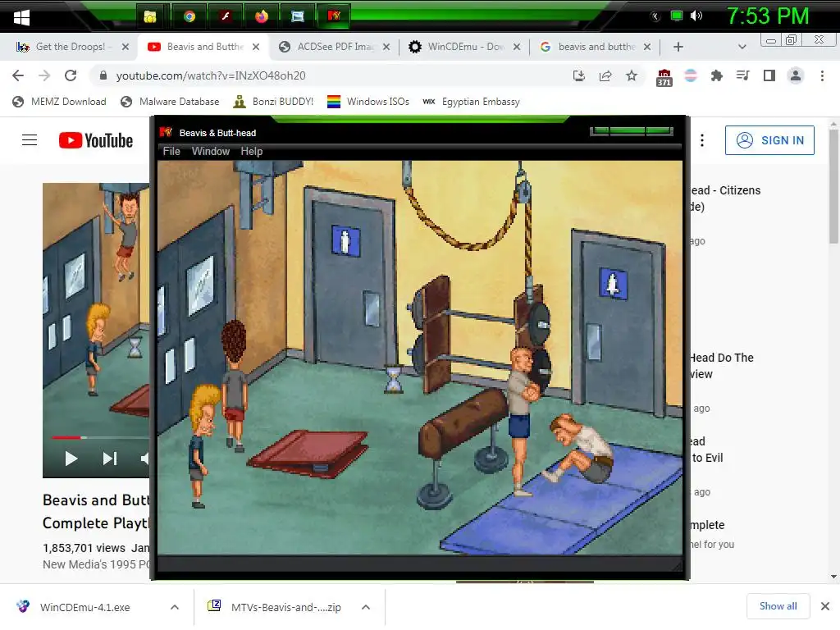Play the YouTube video
The height and width of the screenshot is (630, 840).
click(x=71, y=459)
